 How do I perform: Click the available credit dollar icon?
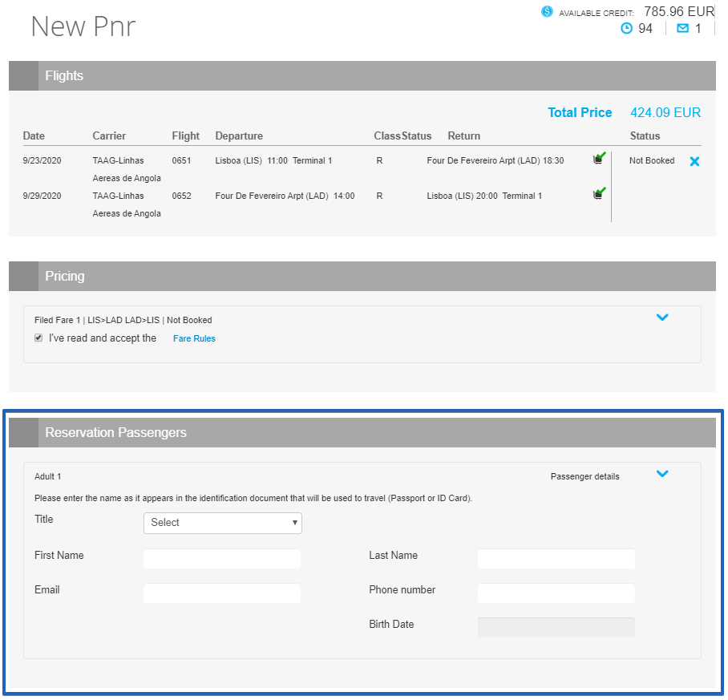pos(547,11)
